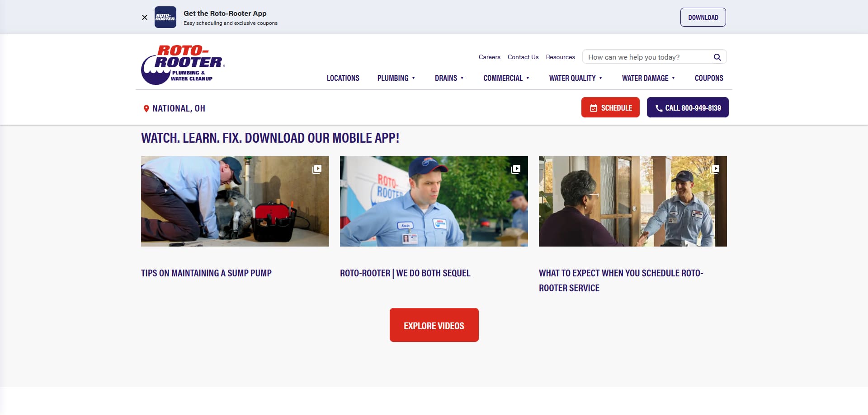
Task: Open the Resources link
Action: click(x=561, y=57)
